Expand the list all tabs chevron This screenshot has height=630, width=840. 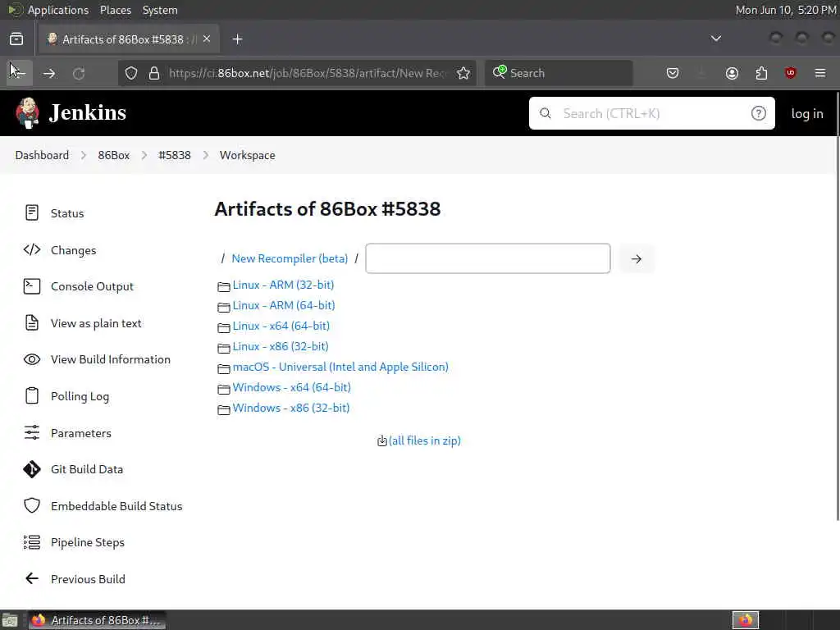715,39
